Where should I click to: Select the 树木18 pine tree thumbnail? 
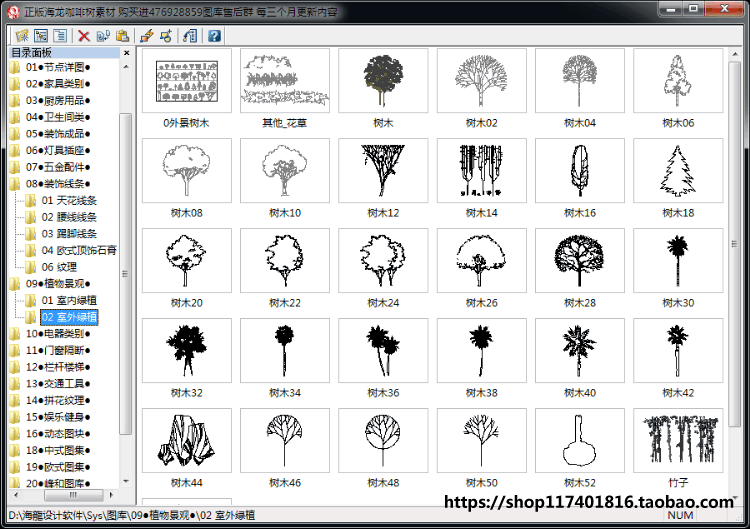pos(678,171)
